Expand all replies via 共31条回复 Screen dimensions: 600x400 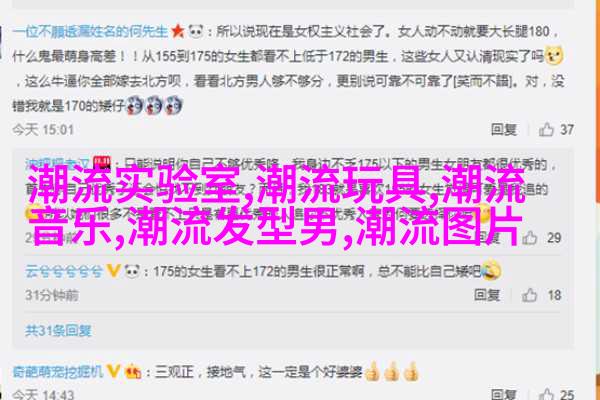pyautogui.click(x=58, y=331)
